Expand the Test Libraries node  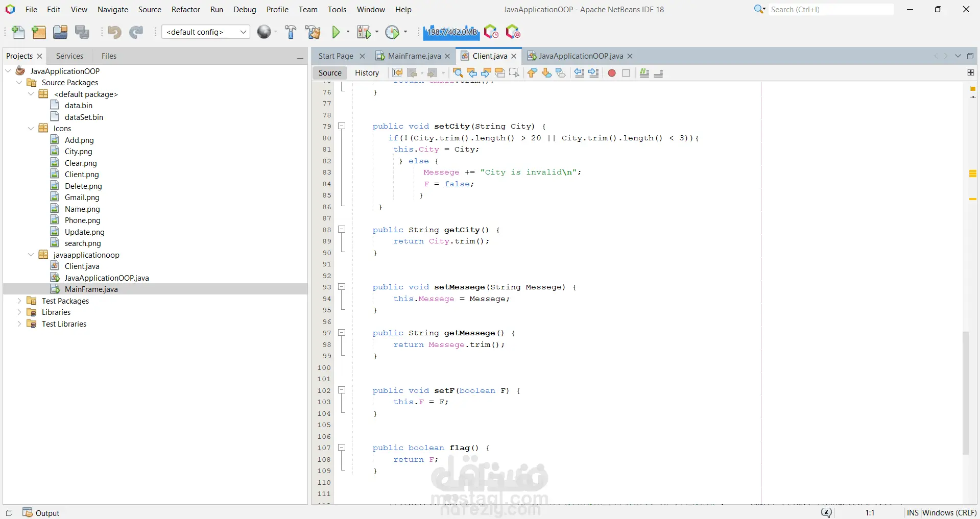click(x=19, y=324)
